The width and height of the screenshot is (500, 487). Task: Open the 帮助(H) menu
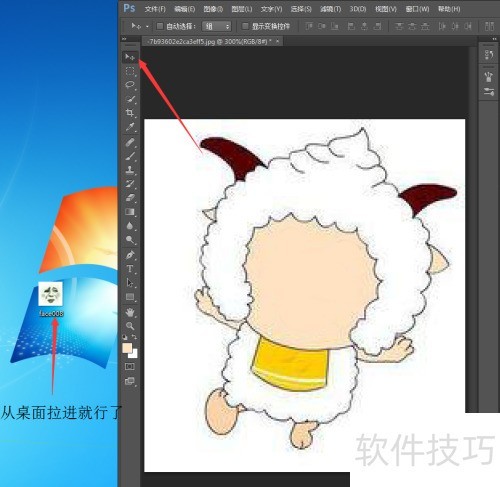click(449, 9)
